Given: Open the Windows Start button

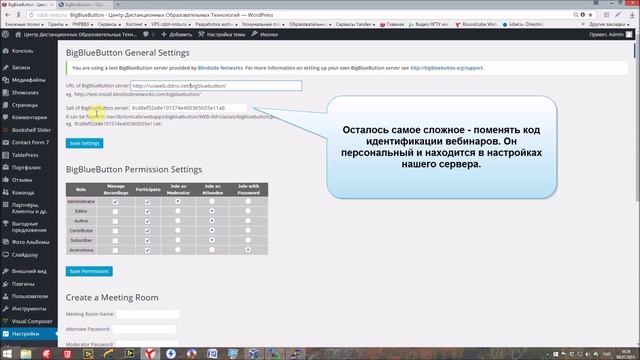Looking at the screenshot, I should tap(7, 353).
